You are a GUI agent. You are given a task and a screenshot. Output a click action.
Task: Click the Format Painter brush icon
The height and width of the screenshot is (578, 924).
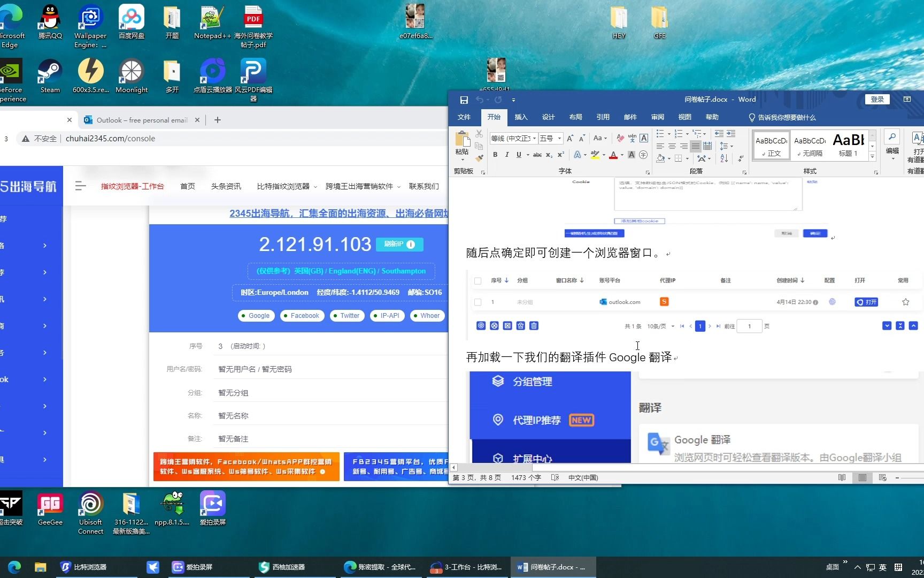click(x=479, y=157)
